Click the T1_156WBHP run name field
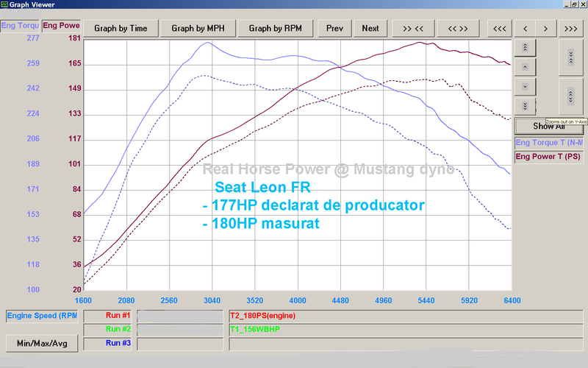The height and width of the screenshot is (368, 588). point(406,329)
